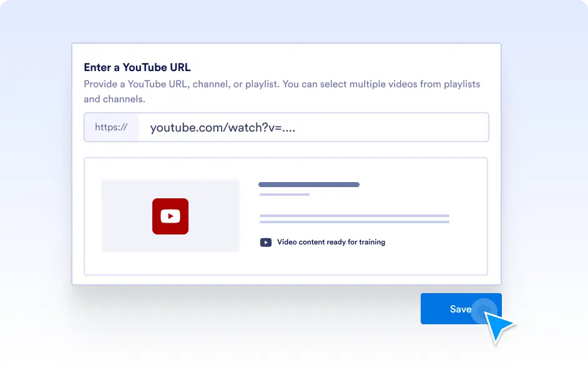This screenshot has height=391, width=588.
Task: Click the short subtitle placeholder line under title
Action: (284, 195)
